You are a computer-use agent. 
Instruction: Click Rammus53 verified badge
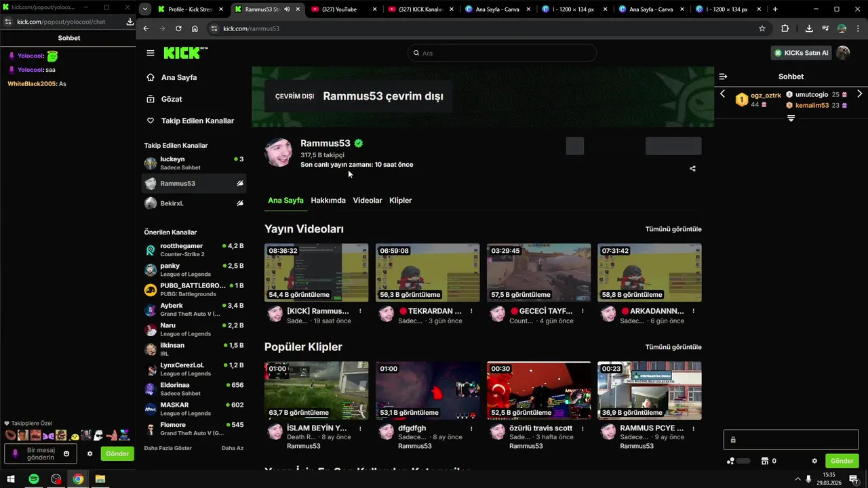click(358, 144)
